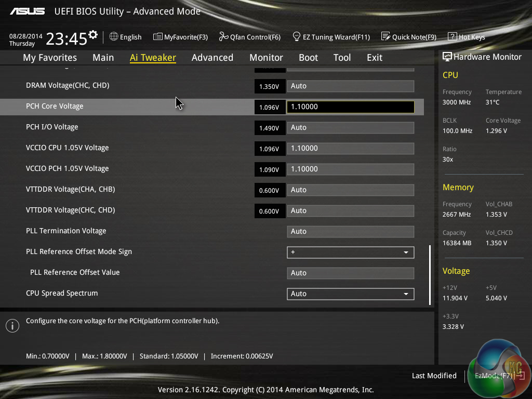
Task: Open the Tool tab
Action: tap(342, 57)
